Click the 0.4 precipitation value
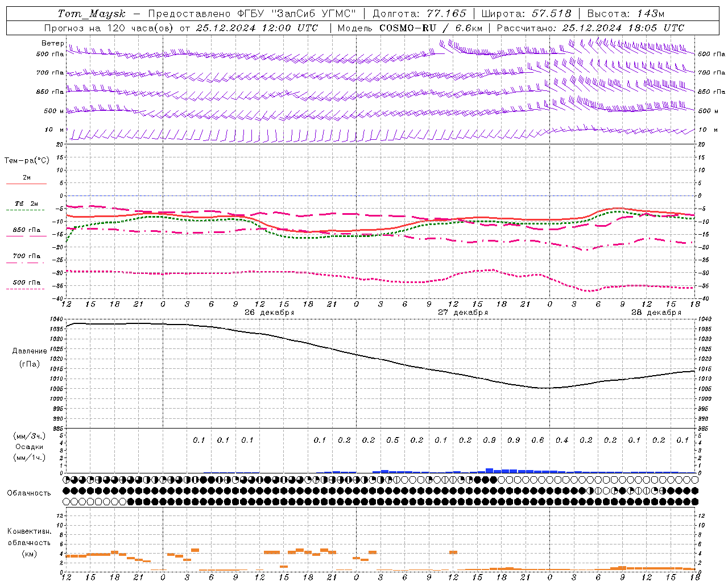The width and height of the screenshot is (728, 582). pos(562,440)
